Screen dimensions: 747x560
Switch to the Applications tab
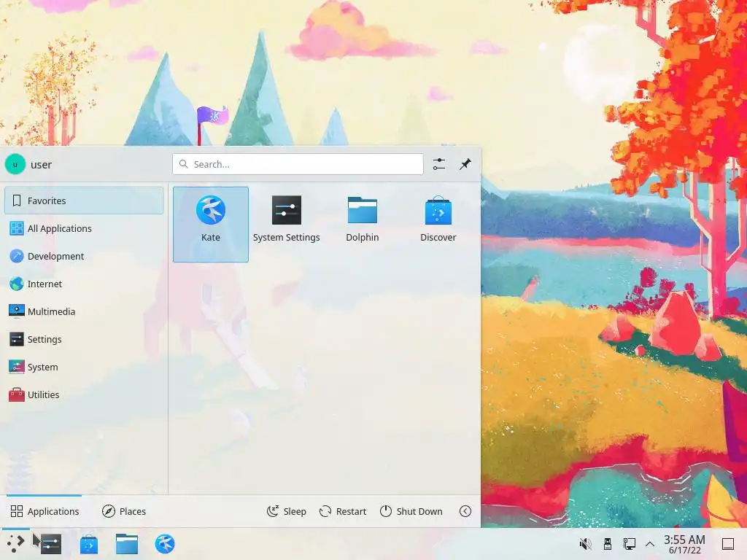click(44, 511)
